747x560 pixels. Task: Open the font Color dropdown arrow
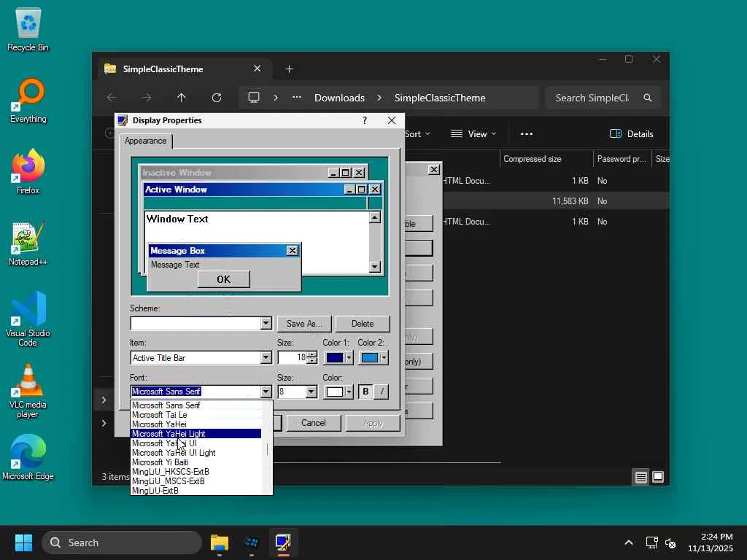tap(349, 392)
